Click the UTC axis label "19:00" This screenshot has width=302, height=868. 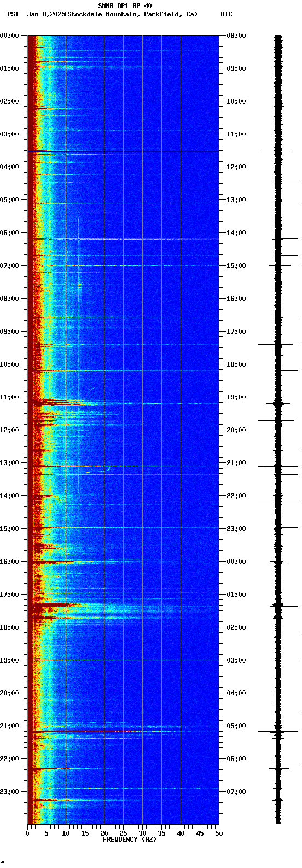pos(236,397)
